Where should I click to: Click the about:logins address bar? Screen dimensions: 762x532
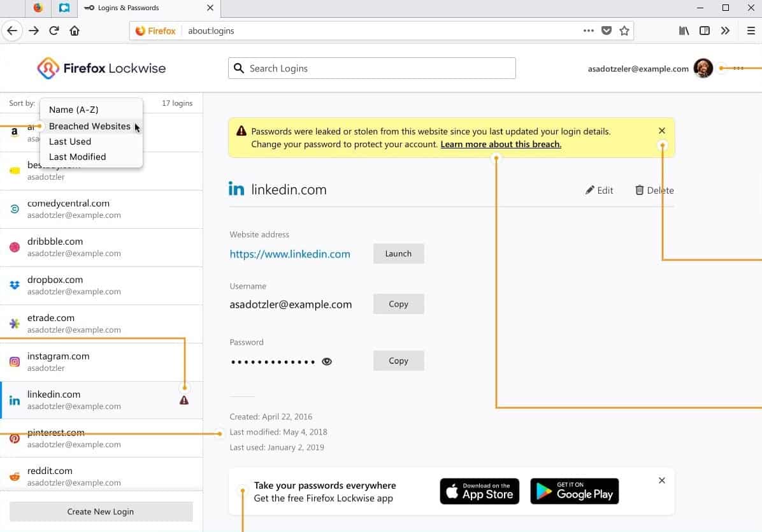[x=382, y=31]
